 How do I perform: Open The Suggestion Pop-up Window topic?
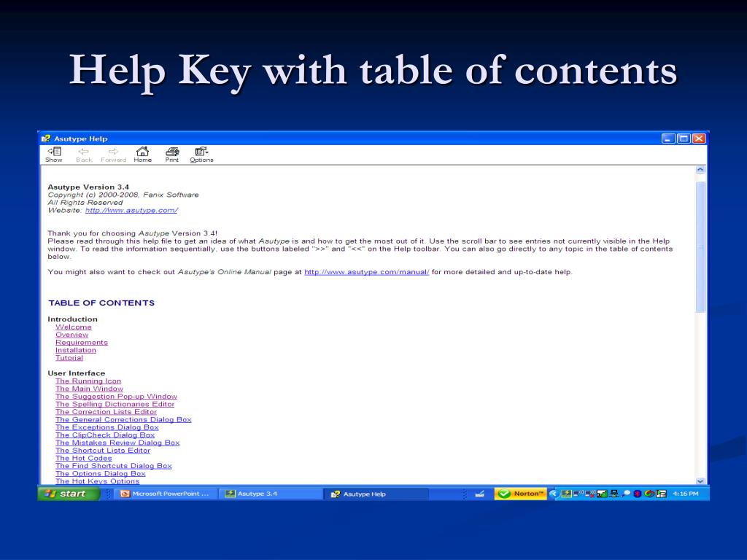pos(116,396)
